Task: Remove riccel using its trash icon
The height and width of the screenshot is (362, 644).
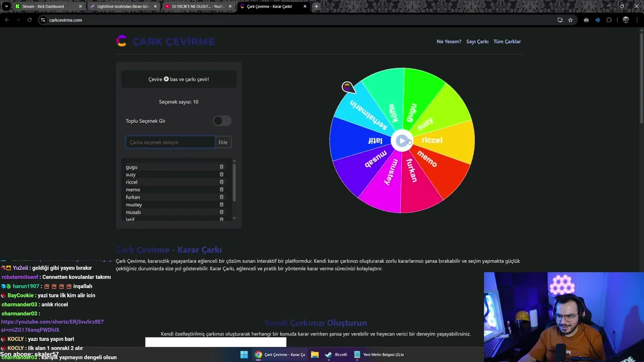Action: coord(221,182)
